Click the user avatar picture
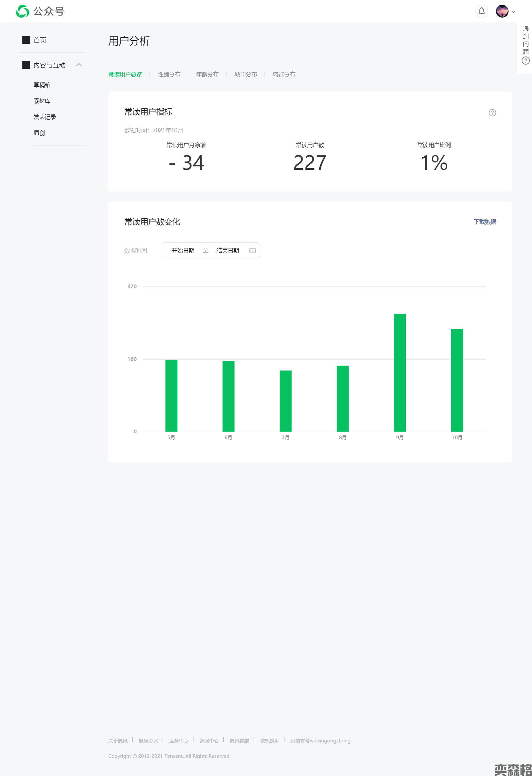The image size is (532, 776). click(502, 12)
